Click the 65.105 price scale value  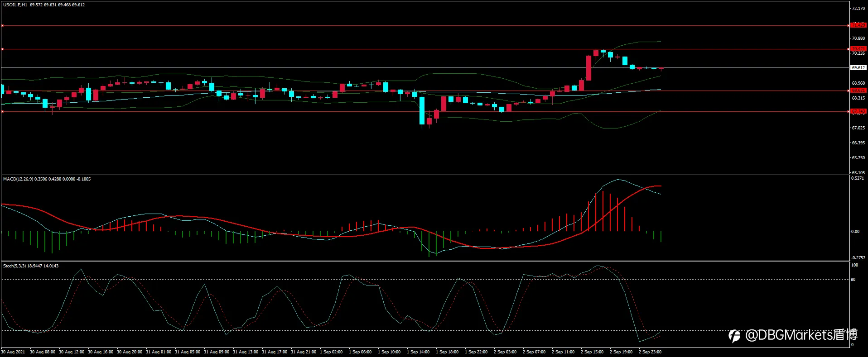pyautogui.click(x=858, y=172)
